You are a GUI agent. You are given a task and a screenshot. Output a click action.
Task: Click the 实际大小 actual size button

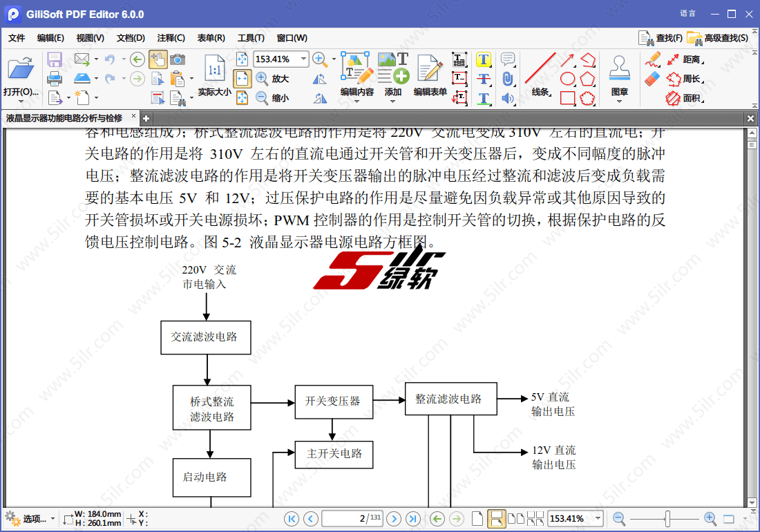click(215, 76)
